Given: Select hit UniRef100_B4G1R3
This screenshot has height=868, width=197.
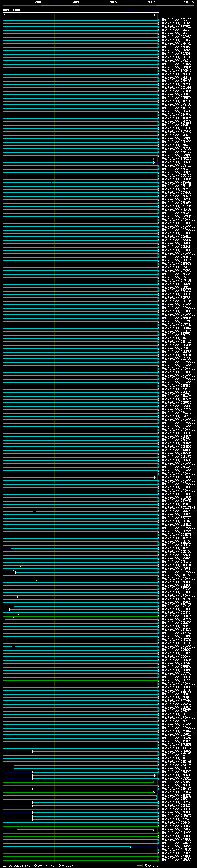Looking at the screenshot, I should coord(177,108).
